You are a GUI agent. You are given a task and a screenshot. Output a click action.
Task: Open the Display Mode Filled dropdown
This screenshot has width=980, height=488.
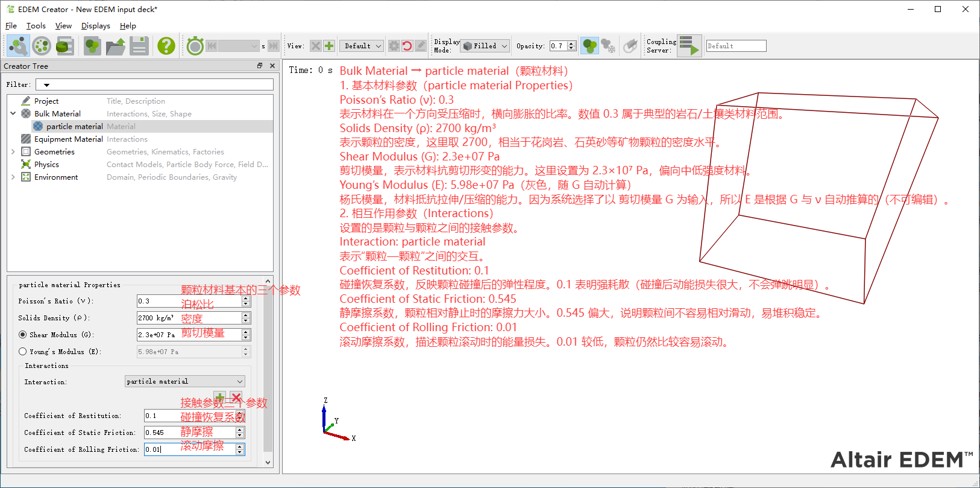486,46
